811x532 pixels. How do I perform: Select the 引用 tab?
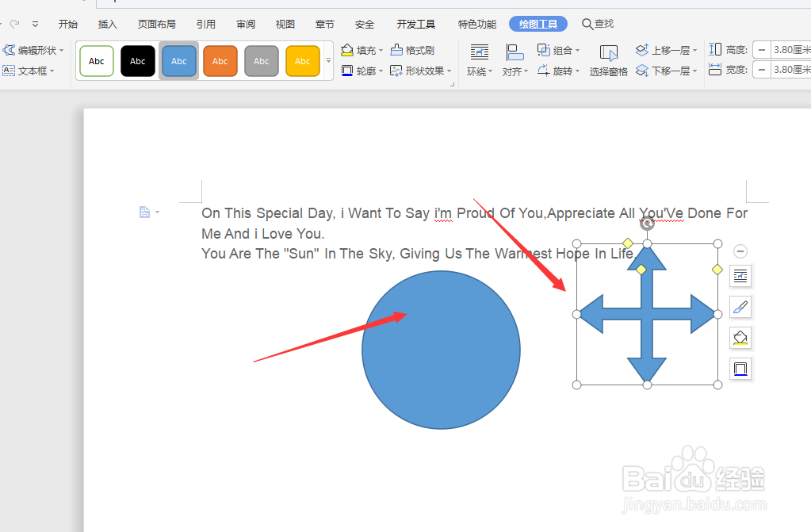(206, 24)
